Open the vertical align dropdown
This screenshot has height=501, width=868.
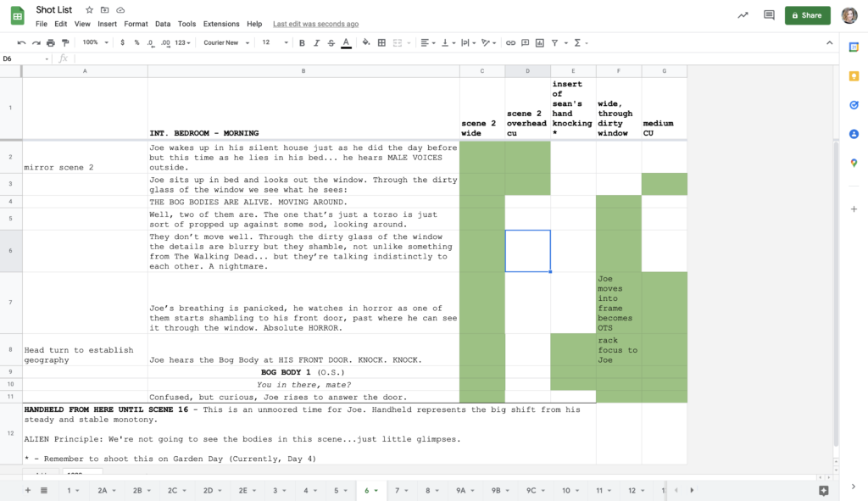click(448, 42)
